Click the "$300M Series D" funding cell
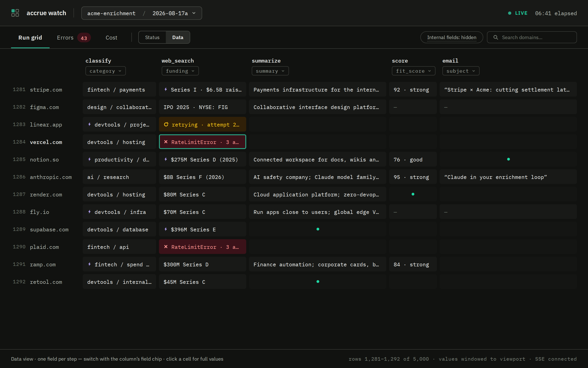588x368 pixels. coord(202,264)
